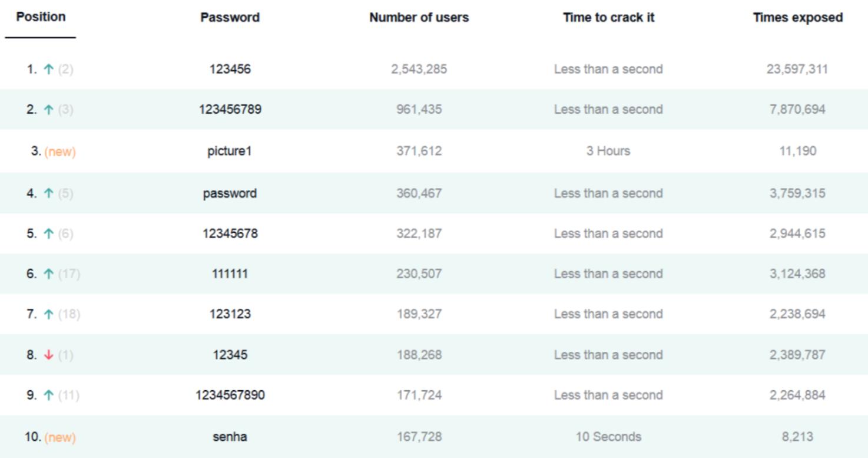This screenshot has height=458, width=868.
Task: Click the green up arrow beside 123456
Action: 48,70
